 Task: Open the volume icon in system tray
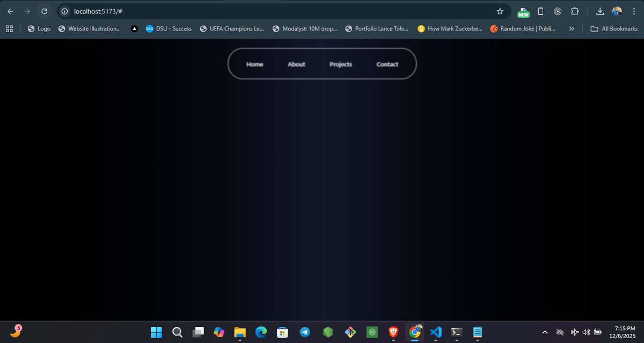pos(586,332)
